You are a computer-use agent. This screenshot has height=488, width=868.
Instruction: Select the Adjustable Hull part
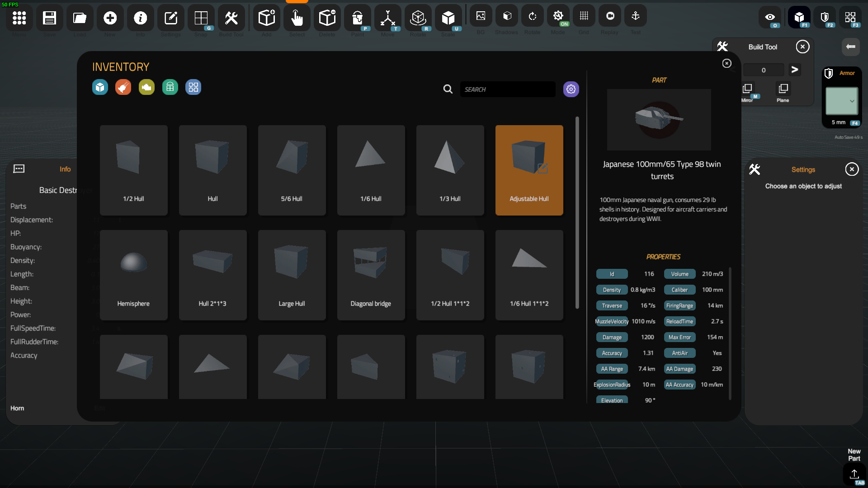tap(529, 170)
